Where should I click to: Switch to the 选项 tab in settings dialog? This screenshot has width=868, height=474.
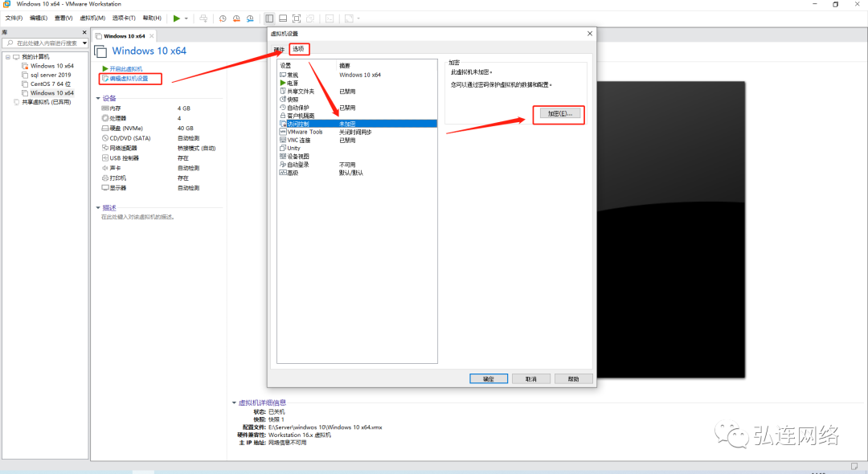coord(298,49)
